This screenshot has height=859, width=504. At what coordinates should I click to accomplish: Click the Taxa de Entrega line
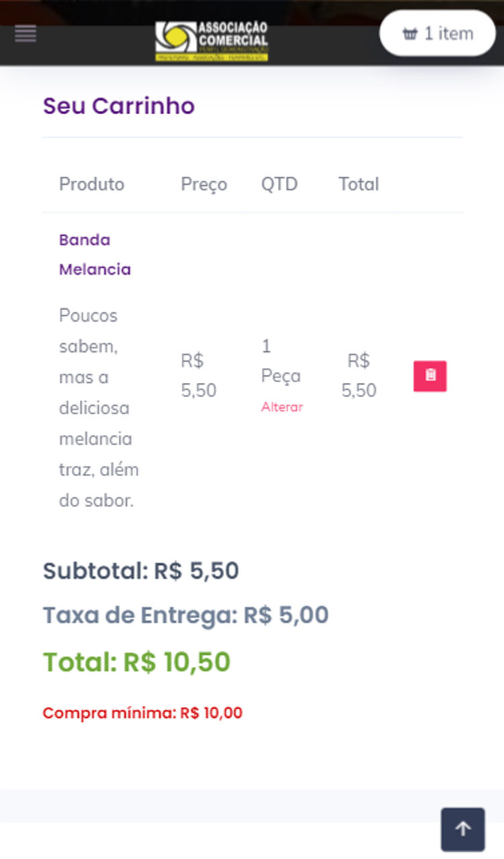point(186,615)
